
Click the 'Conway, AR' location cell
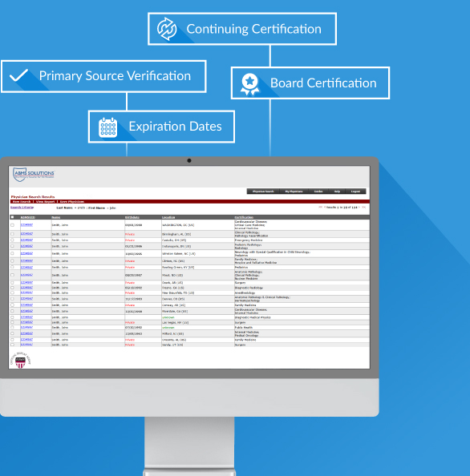pyautogui.click(x=173, y=305)
